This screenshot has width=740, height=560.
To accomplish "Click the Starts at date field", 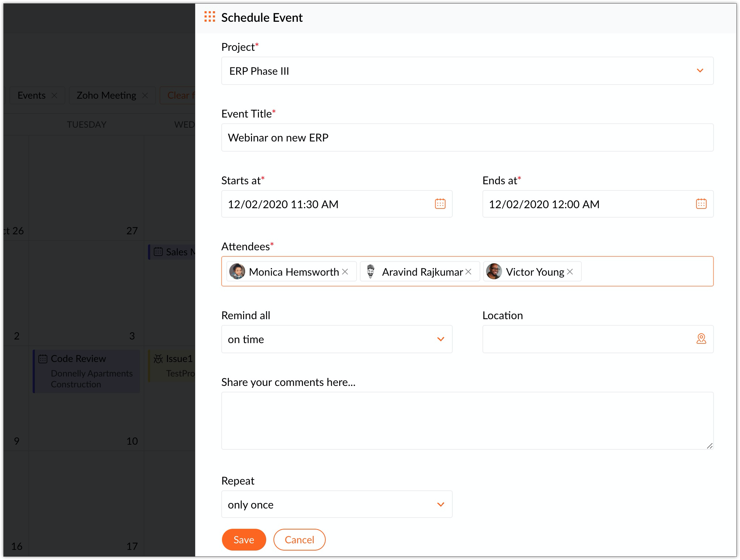I will pos(326,204).
